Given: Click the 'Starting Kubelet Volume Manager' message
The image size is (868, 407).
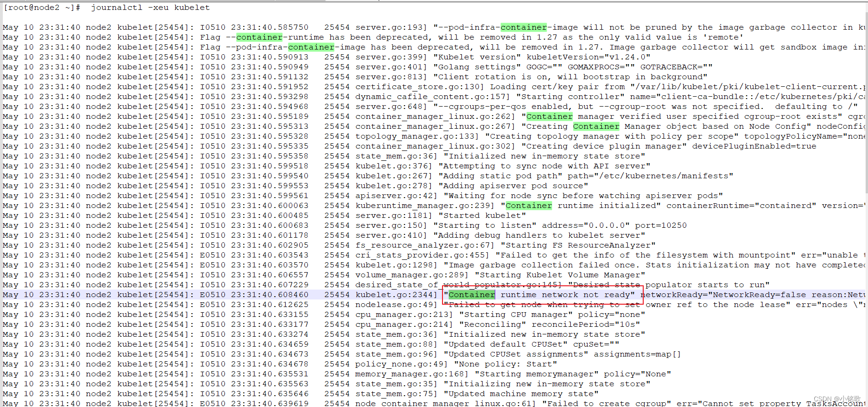Looking at the screenshot, I should (x=560, y=275).
